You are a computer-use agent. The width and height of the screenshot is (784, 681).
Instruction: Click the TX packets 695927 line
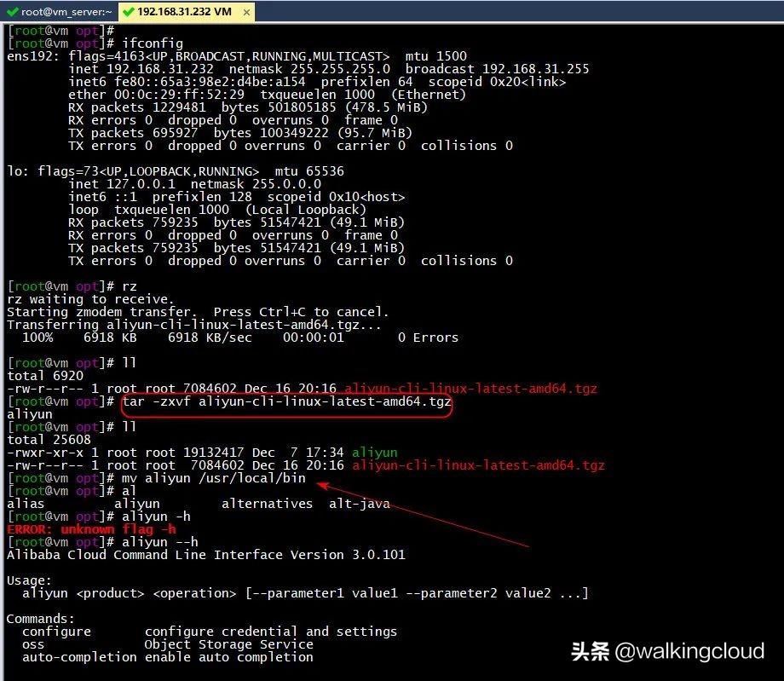coord(240,133)
